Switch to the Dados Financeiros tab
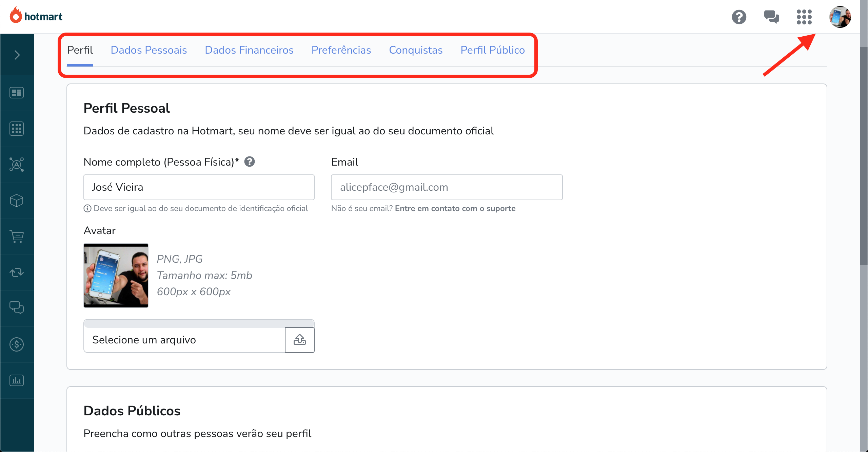 249,50
